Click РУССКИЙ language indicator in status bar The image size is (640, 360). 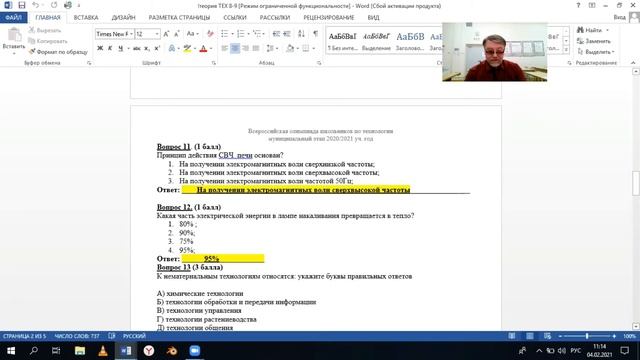coord(134,336)
